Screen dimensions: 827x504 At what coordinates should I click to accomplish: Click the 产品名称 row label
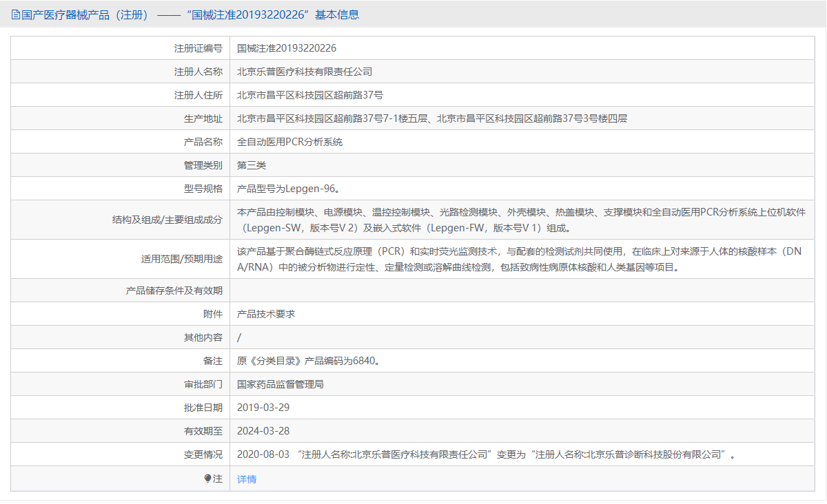[x=203, y=142]
